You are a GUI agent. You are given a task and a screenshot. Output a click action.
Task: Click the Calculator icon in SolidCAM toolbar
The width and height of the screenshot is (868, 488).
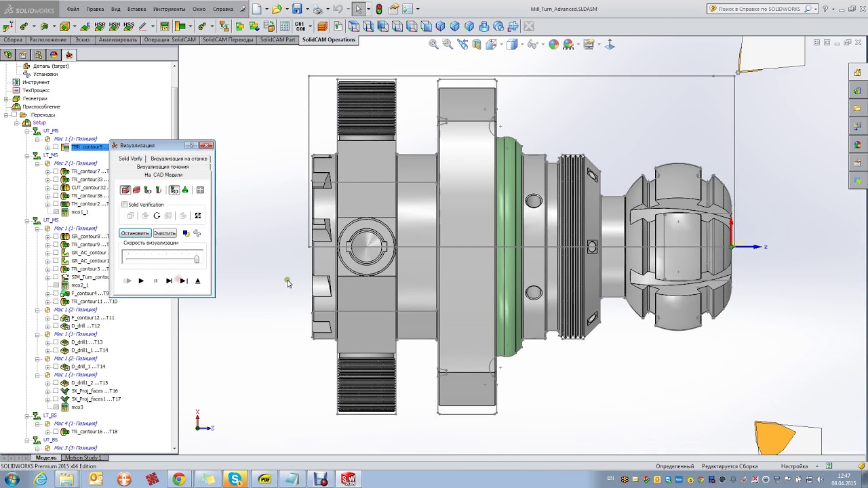pos(284,26)
